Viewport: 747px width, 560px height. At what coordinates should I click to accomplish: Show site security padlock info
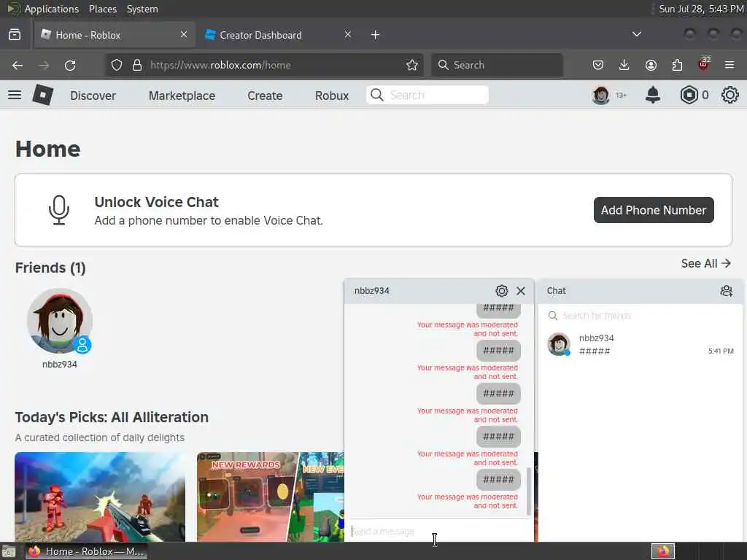pos(137,65)
